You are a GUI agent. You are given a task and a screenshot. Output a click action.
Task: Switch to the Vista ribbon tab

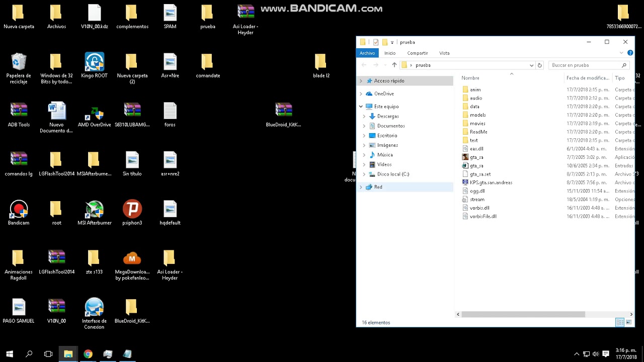click(444, 53)
